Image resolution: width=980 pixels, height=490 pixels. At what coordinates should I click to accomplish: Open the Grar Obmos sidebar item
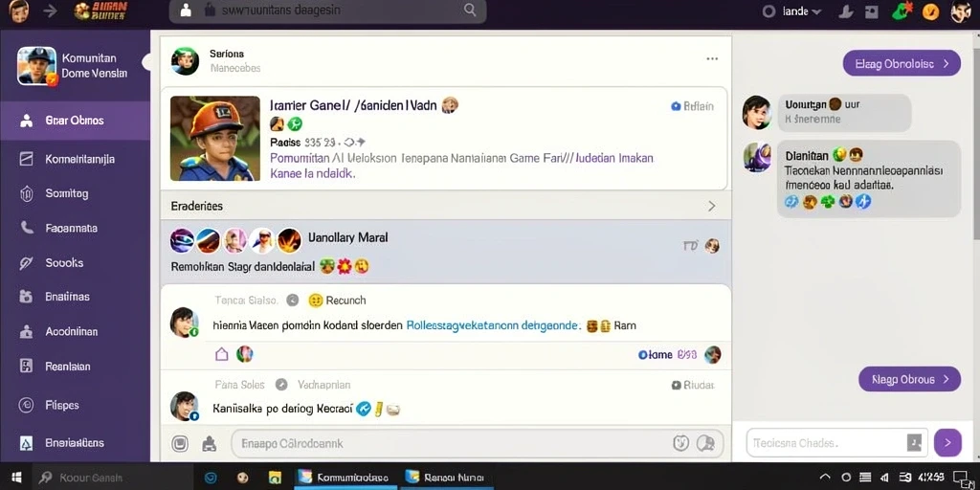[75, 121]
